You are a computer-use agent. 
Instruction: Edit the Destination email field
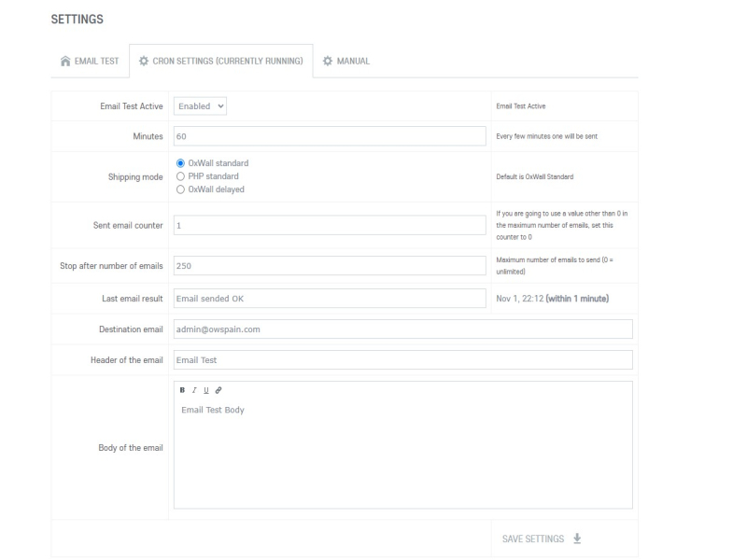point(403,329)
